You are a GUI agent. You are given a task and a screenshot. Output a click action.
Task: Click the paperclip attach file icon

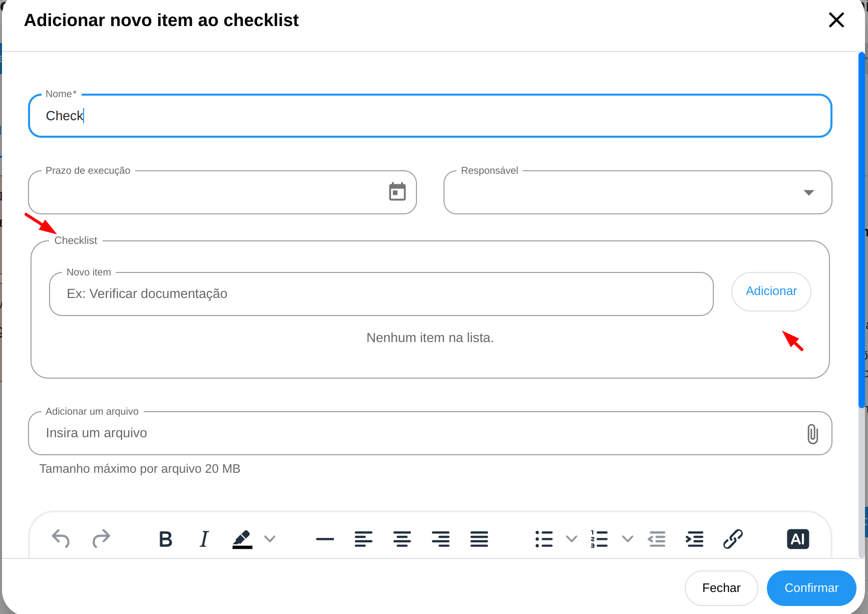coord(812,434)
